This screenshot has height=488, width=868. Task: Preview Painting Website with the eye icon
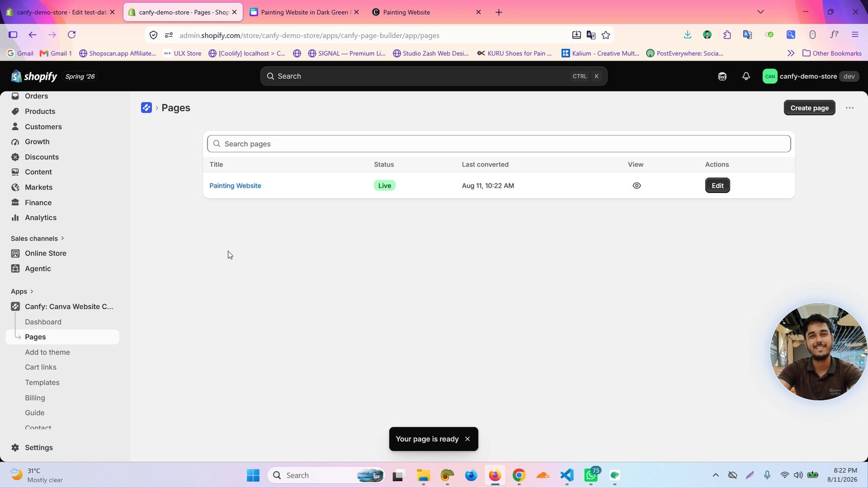click(636, 185)
